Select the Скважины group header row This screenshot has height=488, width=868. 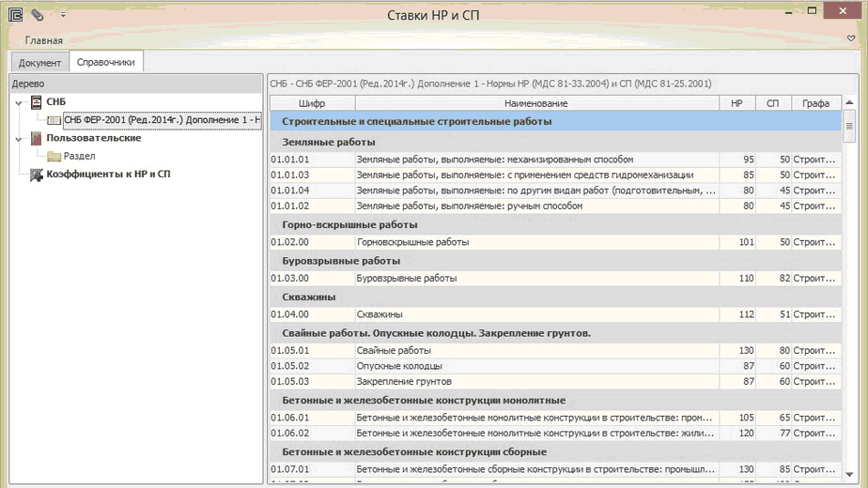point(556,297)
